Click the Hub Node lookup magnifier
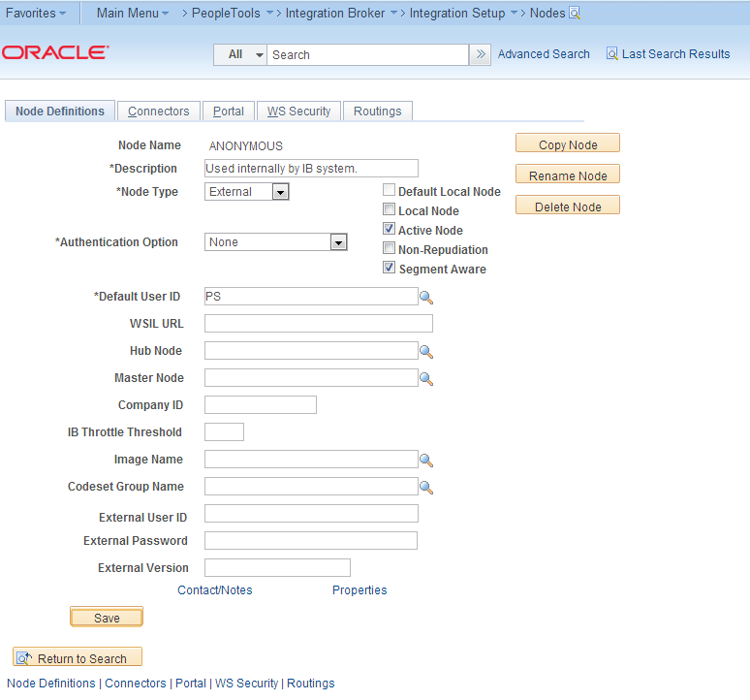750x700 pixels. [x=426, y=352]
